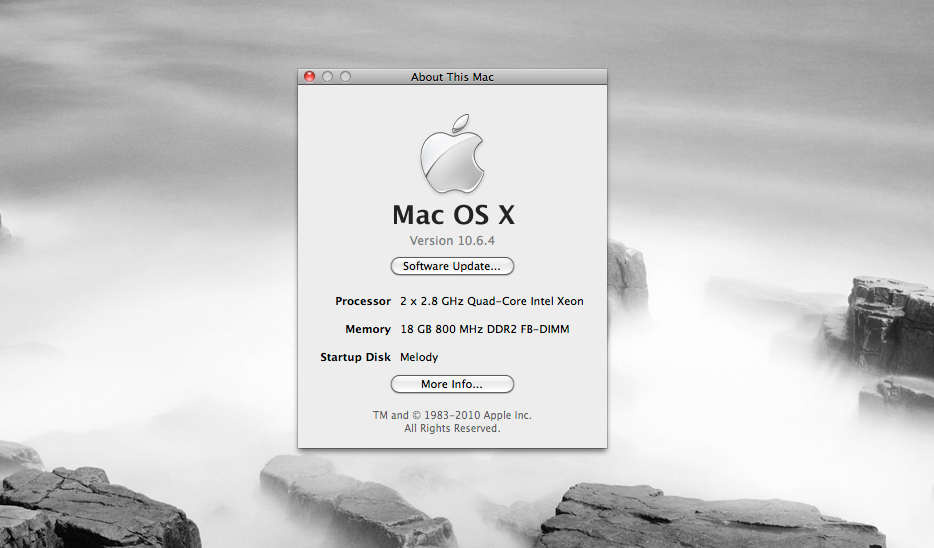Click the Version 10.6.4 text
The height and width of the screenshot is (548, 934).
[452, 241]
